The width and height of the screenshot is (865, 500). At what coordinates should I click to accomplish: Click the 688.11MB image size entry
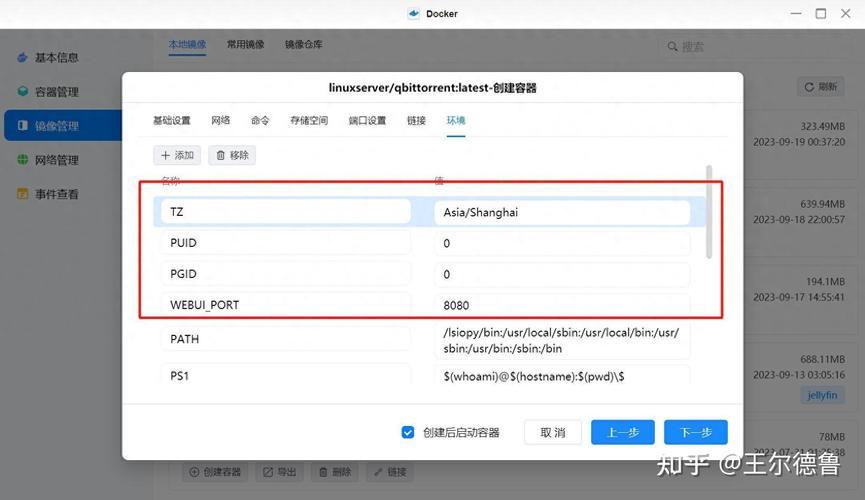click(823, 359)
